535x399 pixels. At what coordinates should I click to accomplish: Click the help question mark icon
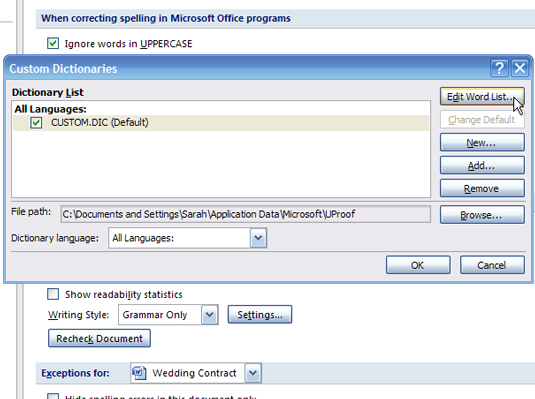click(x=499, y=68)
